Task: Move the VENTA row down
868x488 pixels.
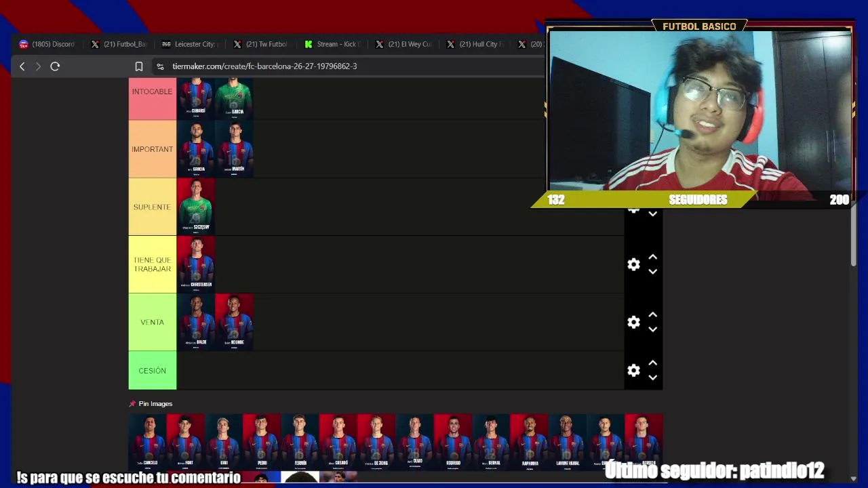Action: [x=652, y=329]
